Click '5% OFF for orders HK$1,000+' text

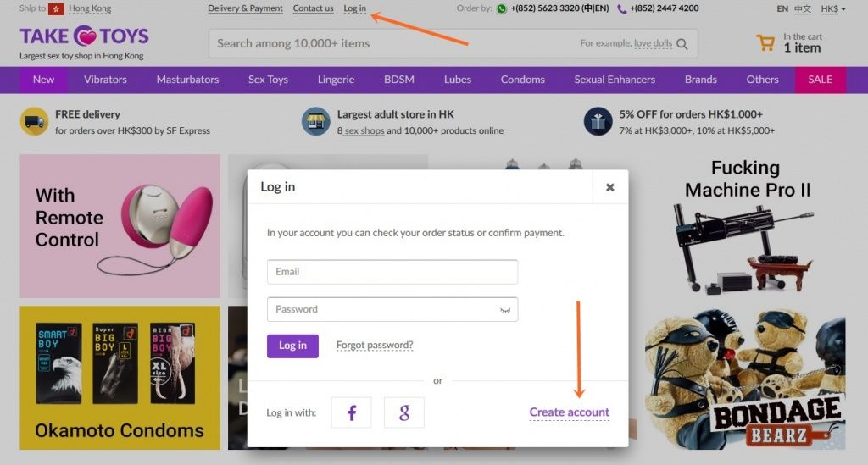(691, 114)
